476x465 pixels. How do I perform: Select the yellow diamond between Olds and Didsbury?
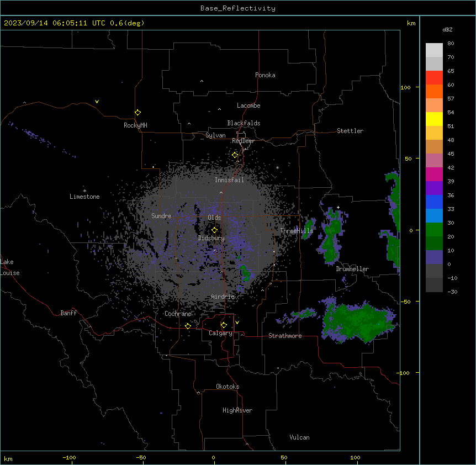[215, 230]
